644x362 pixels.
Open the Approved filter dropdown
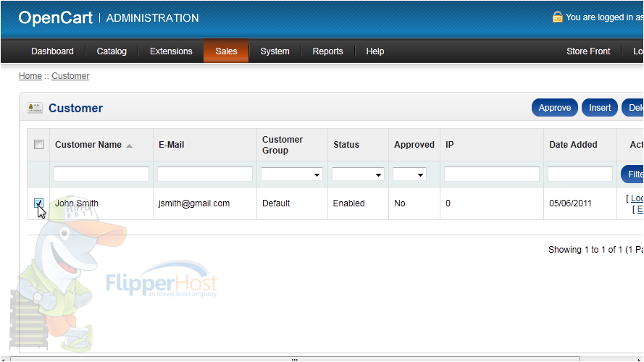click(409, 174)
